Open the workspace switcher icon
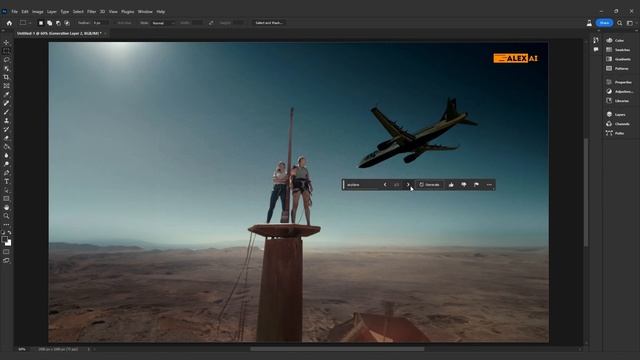Screen dimensions: 640x360 (630, 23)
